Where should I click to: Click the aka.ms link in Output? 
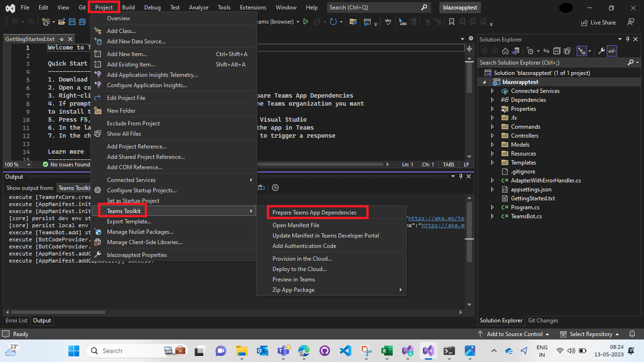(x=436, y=219)
